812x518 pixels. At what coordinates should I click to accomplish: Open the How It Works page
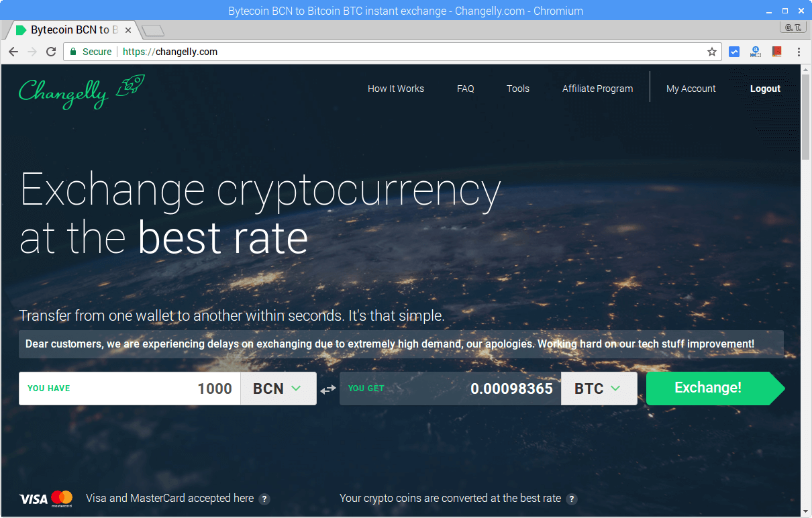[395, 89]
